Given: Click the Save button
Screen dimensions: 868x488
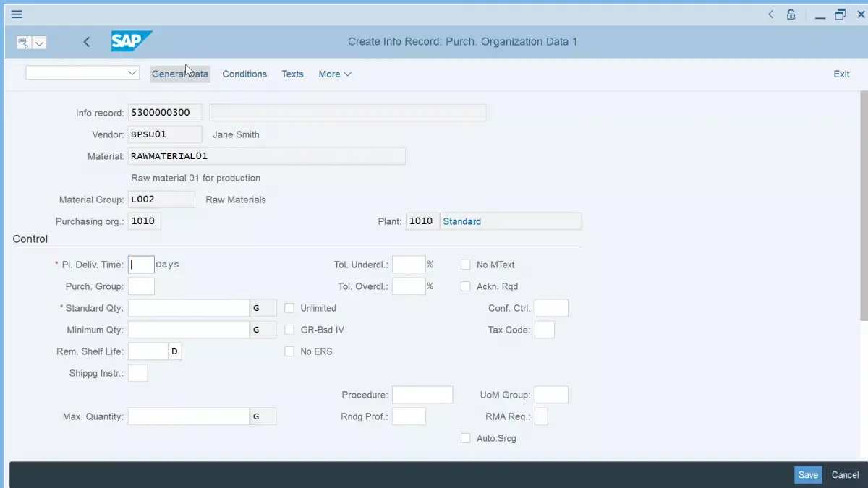Looking at the screenshot, I should click(x=808, y=475).
